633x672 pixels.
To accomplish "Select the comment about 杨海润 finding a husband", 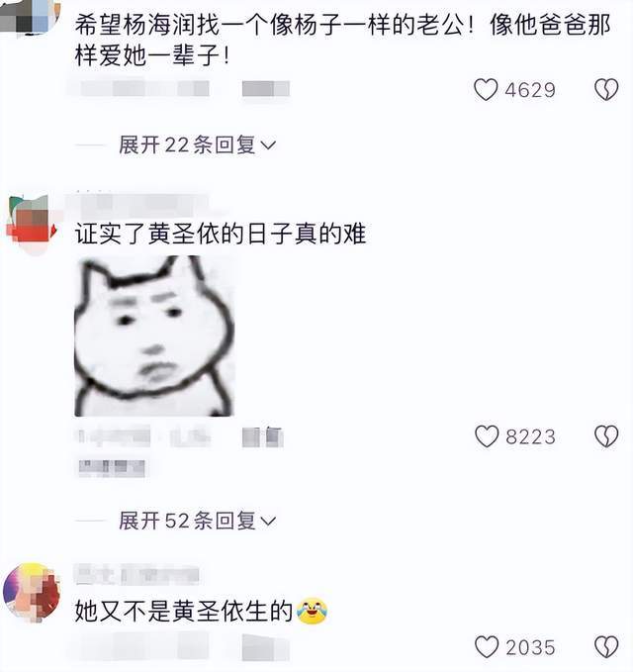I will 342,41.
